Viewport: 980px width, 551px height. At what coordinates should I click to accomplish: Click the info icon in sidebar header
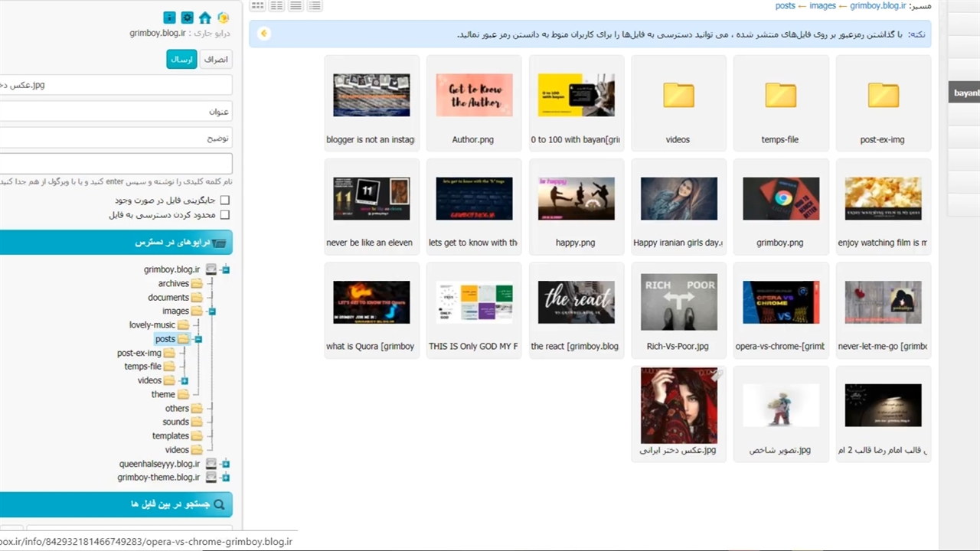(x=169, y=18)
